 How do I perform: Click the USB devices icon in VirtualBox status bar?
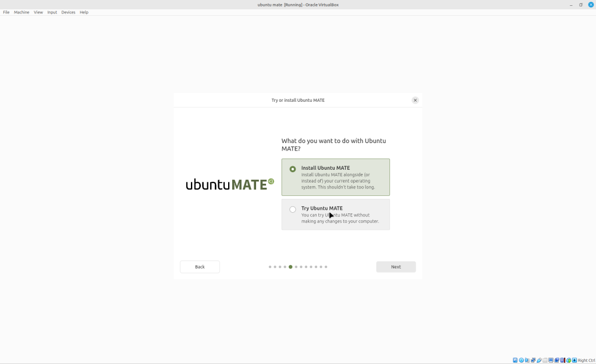point(539,360)
